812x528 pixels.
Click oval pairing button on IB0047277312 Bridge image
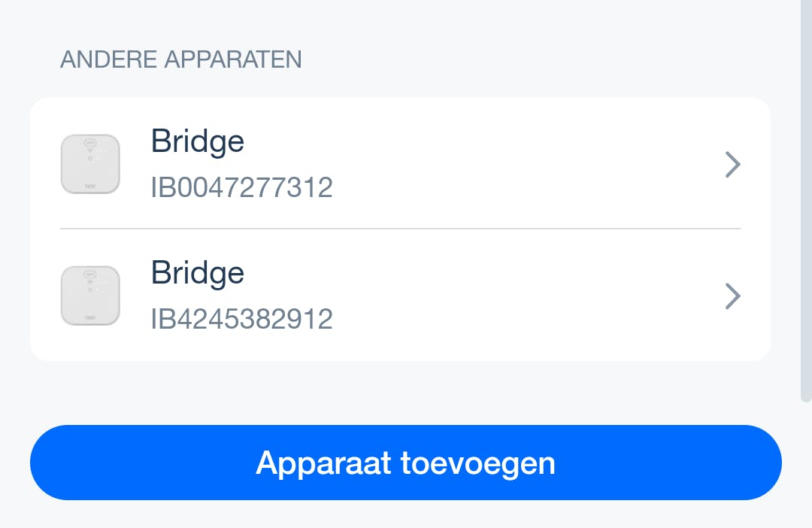click(x=89, y=141)
